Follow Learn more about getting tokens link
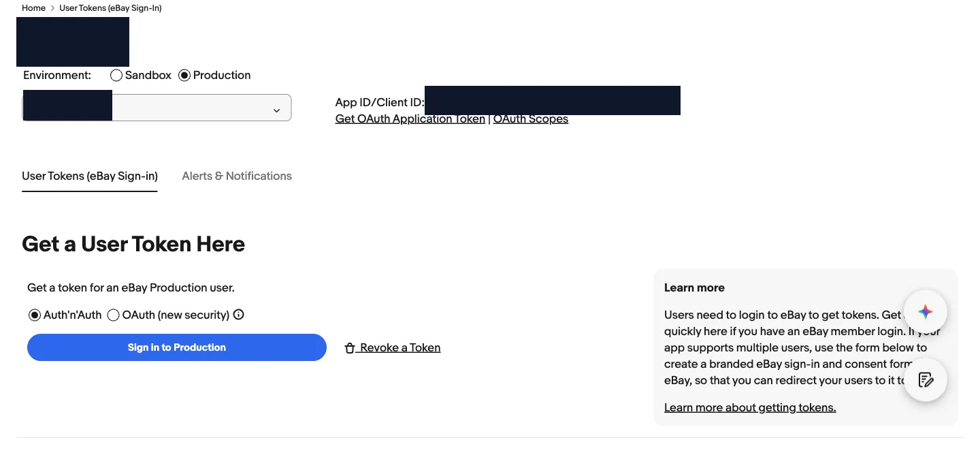Screen dimensions: 980x470 (750, 407)
